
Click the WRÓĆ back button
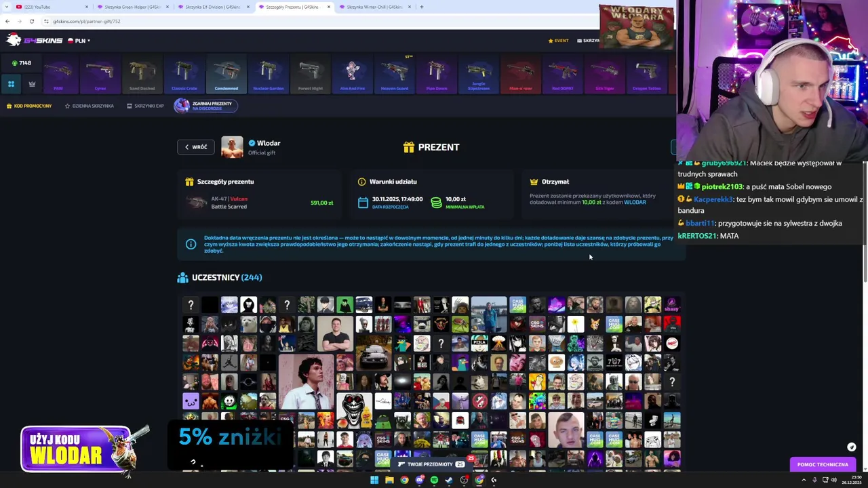click(196, 147)
